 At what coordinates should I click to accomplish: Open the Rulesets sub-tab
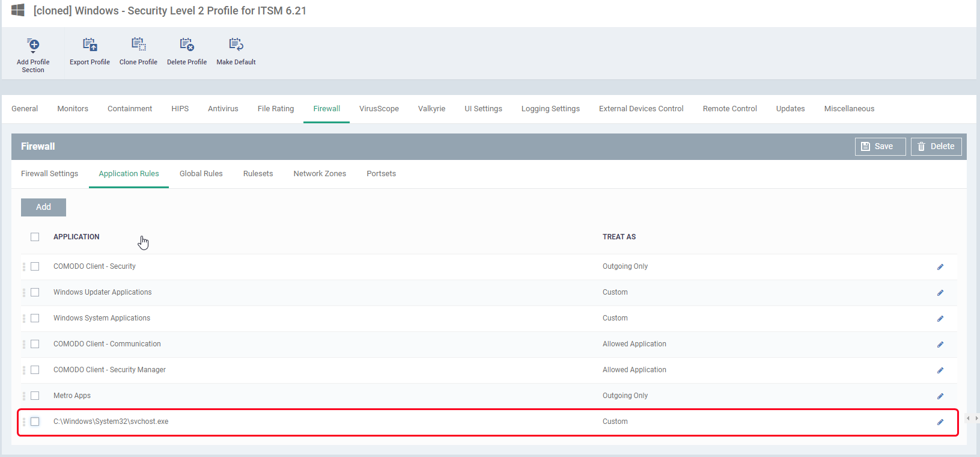(258, 174)
